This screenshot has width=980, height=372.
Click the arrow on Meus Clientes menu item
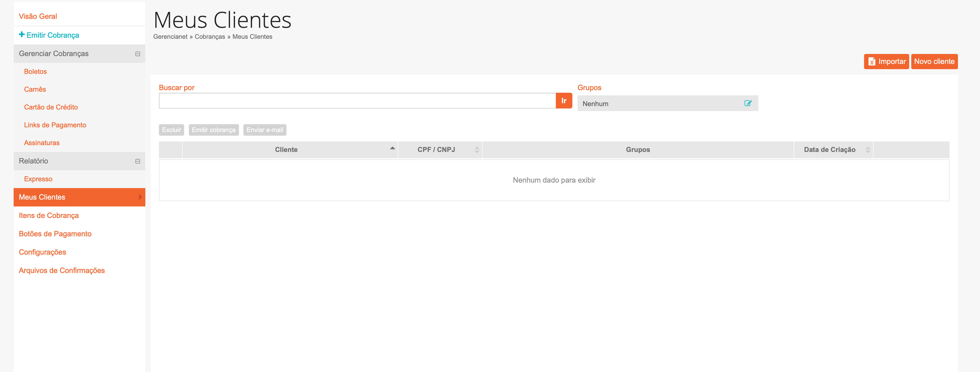click(140, 197)
